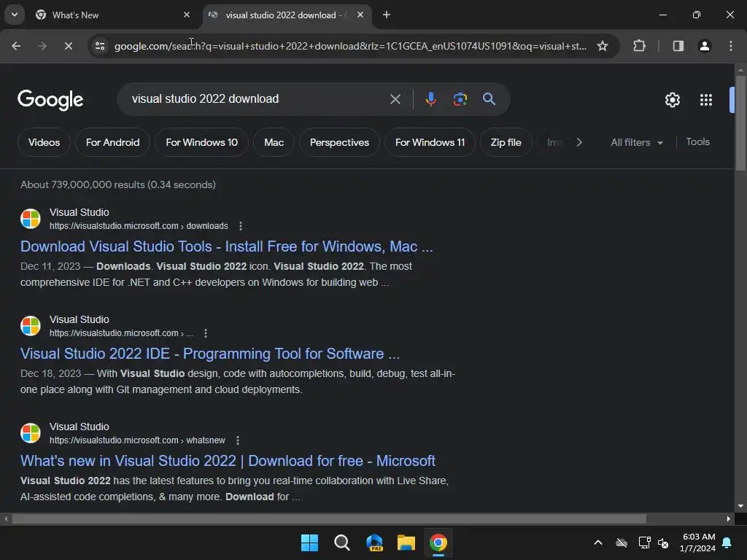747x560 pixels.
Task: Open the notifications bell icon
Action: [727, 542]
